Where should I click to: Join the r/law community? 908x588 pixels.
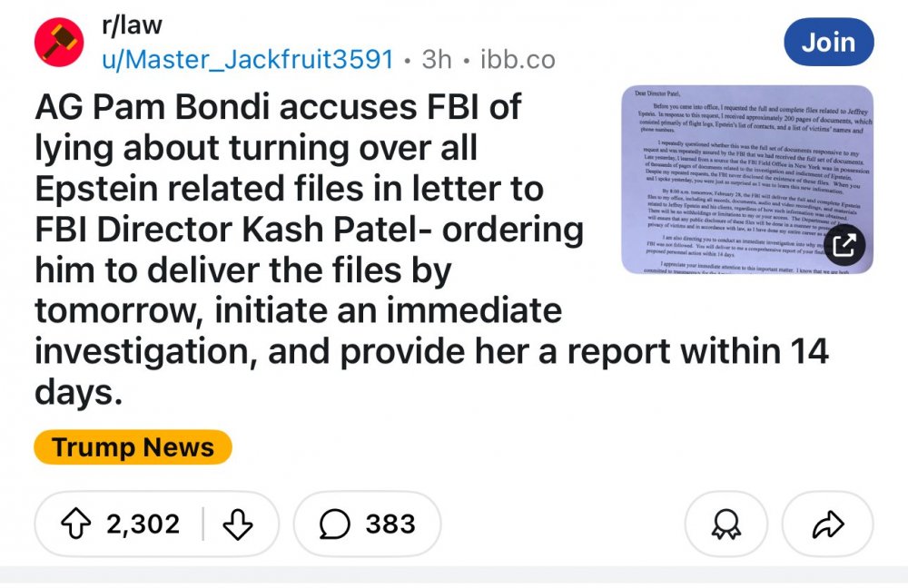pyautogui.click(x=828, y=42)
